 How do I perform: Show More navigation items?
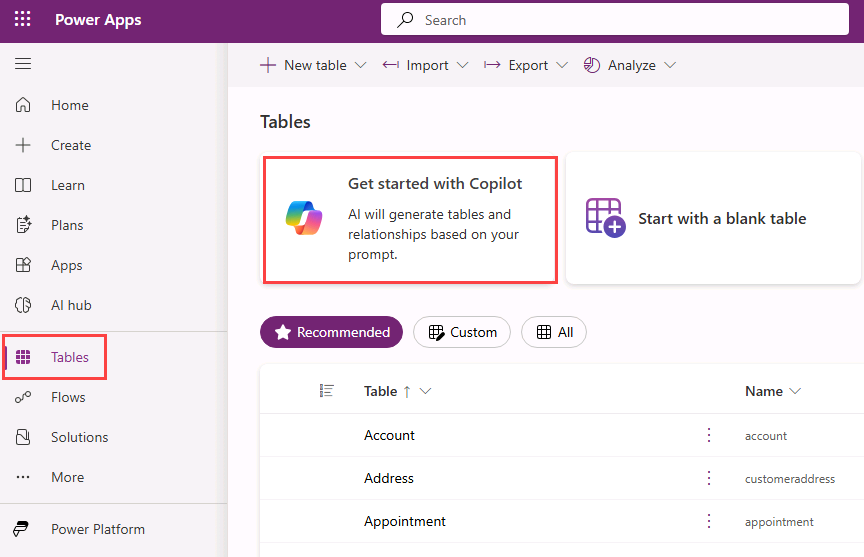[68, 477]
